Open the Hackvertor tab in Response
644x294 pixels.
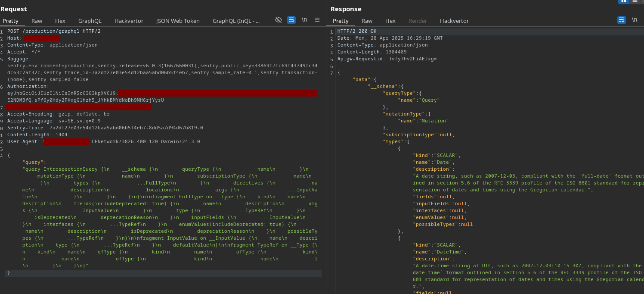454,21
